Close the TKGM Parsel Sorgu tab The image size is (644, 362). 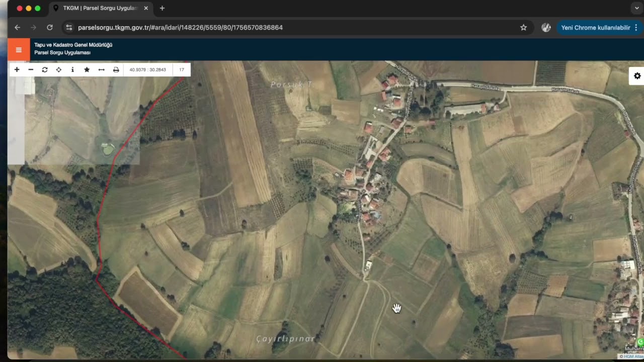[146, 8]
